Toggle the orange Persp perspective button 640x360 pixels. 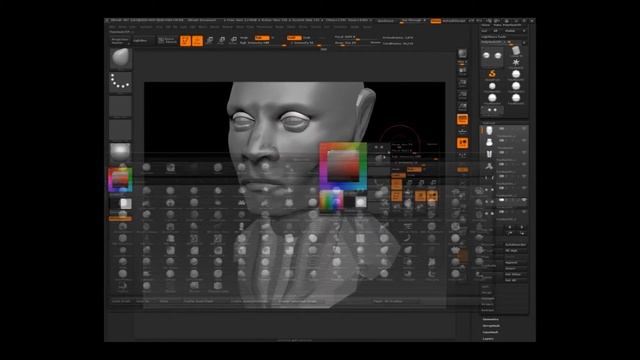pyautogui.click(x=462, y=119)
